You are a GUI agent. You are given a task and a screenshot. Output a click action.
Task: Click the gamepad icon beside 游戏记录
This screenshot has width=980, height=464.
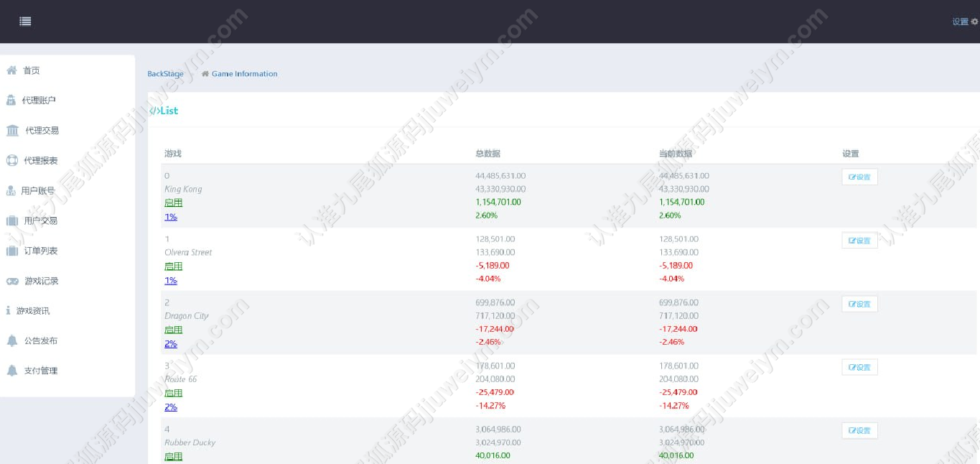click(x=12, y=281)
